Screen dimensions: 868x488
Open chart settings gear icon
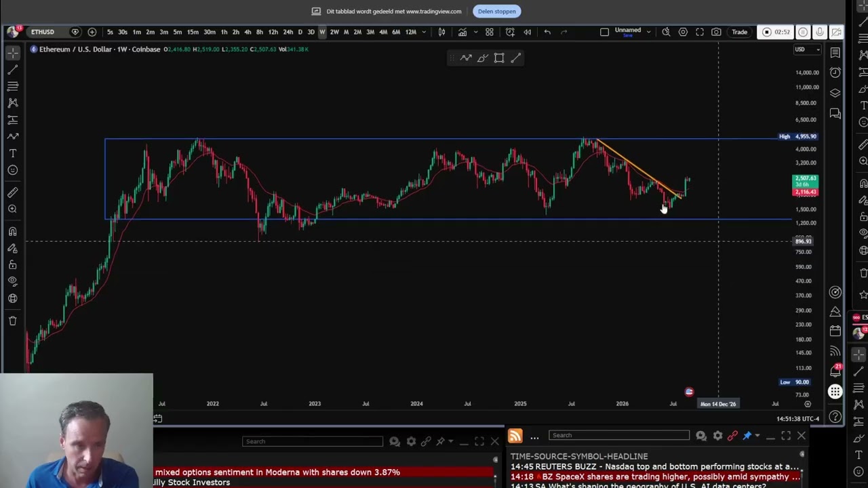pos(683,32)
